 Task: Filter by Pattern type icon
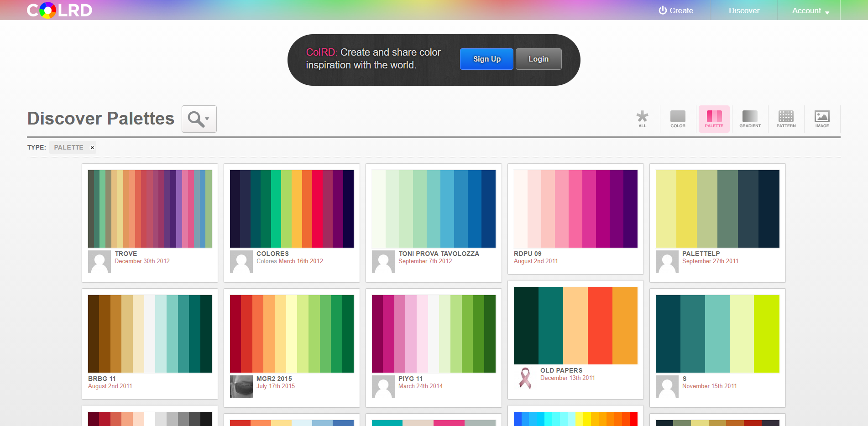coord(786,119)
